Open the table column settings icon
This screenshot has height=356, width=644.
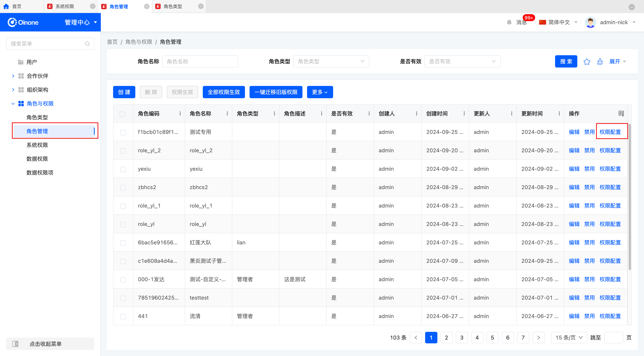point(621,114)
